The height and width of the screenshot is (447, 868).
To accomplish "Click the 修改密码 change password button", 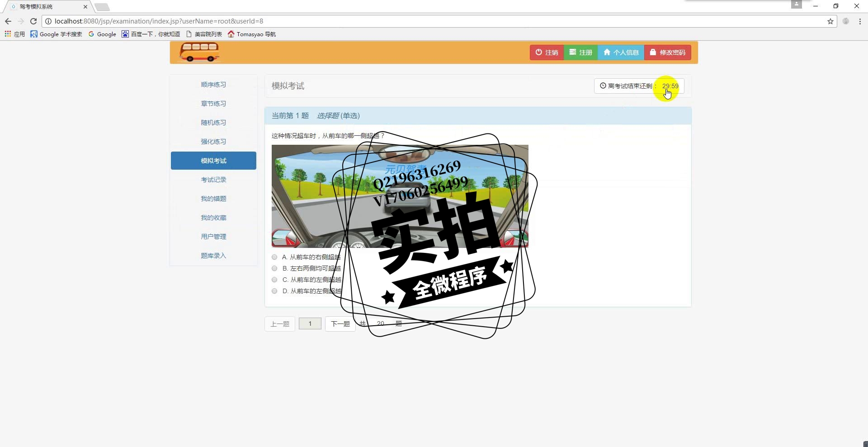I will [667, 52].
